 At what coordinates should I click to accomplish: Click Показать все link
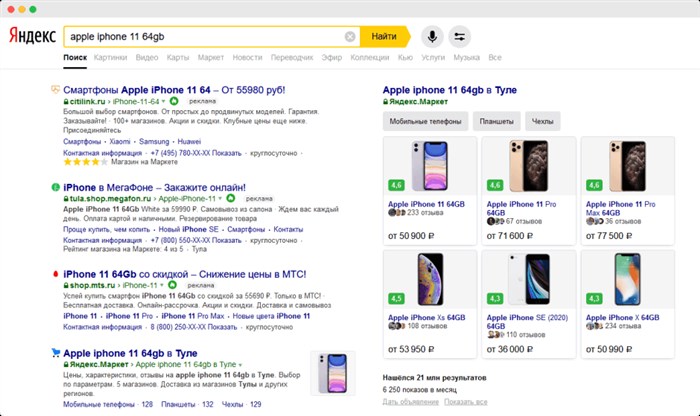(x=466, y=402)
